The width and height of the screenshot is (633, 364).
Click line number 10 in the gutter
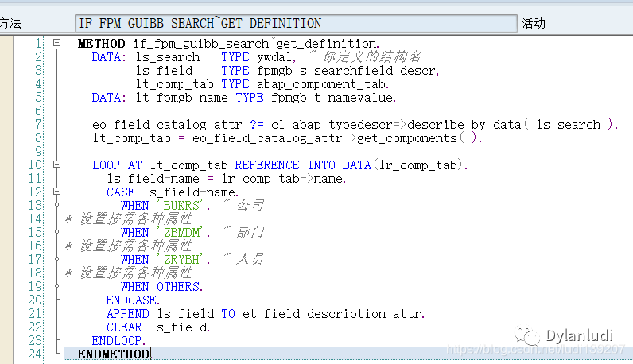click(35, 165)
